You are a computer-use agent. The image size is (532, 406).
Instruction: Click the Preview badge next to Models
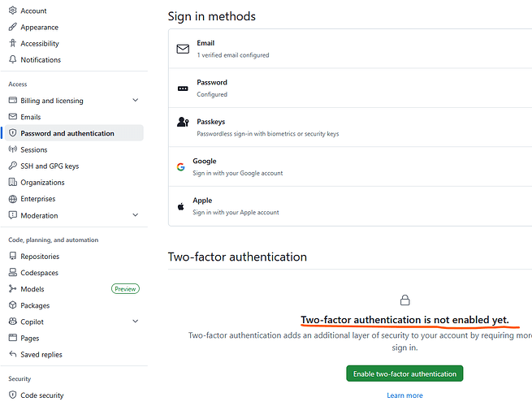[125, 288]
